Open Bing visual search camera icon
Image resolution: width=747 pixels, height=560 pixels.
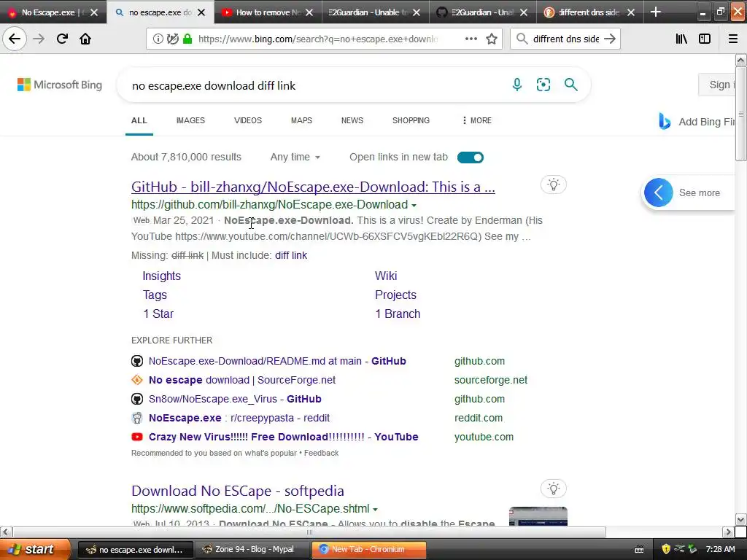click(543, 85)
